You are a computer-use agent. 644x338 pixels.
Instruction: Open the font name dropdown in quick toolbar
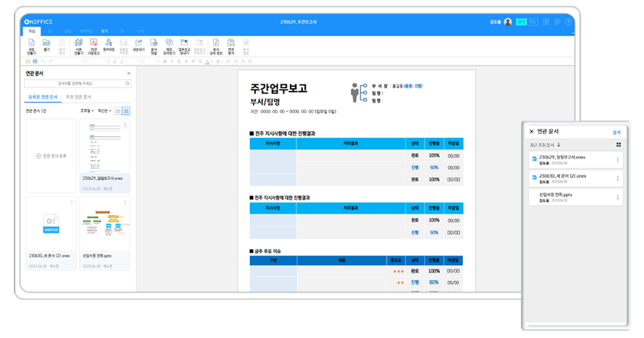(71, 61)
